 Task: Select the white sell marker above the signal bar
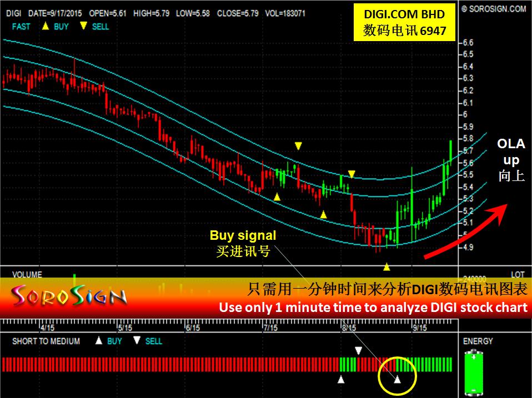(358, 350)
